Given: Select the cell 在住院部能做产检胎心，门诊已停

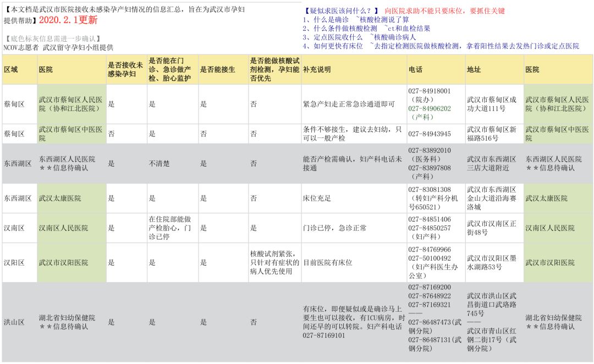Looking at the screenshot, I should click(x=173, y=228).
